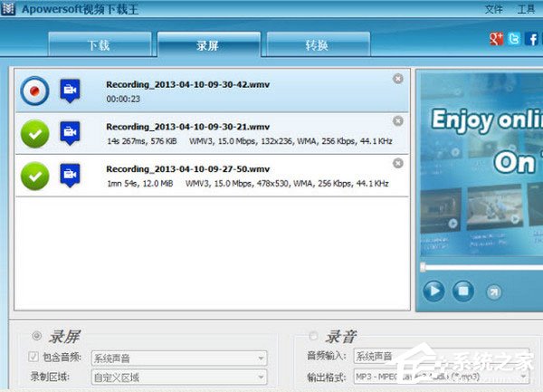This screenshot has height=392, width=543.
Task: Switch to the 下载 tab
Action: point(100,44)
